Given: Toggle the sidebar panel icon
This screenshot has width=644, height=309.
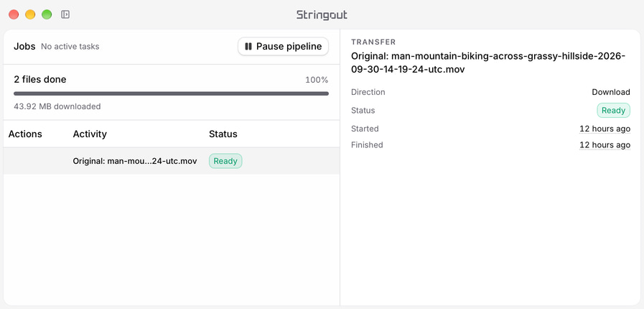Looking at the screenshot, I should pyautogui.click(x=65, y=14).
